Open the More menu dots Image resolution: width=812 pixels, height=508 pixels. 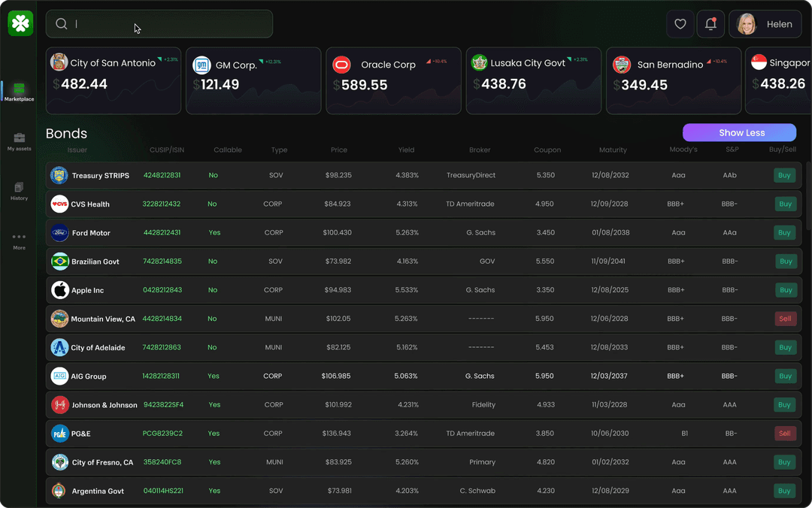pyautogui.click(x=19, y=237)
